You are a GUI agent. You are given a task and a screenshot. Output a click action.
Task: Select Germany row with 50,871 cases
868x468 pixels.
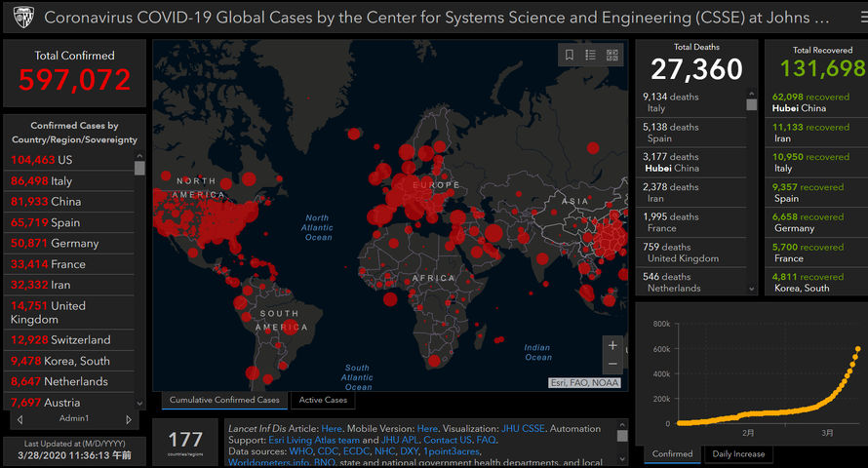coord(68,244)
